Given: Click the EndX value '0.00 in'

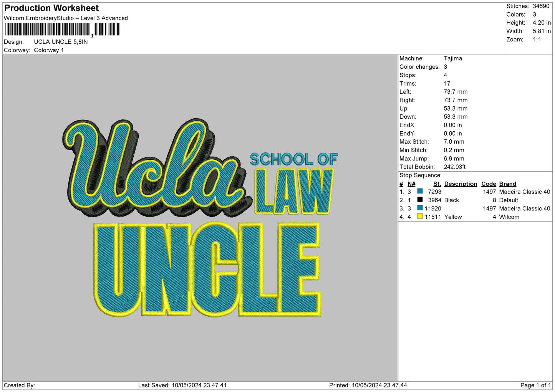Looking at the screenshot, I should click(x=453, y=125).
